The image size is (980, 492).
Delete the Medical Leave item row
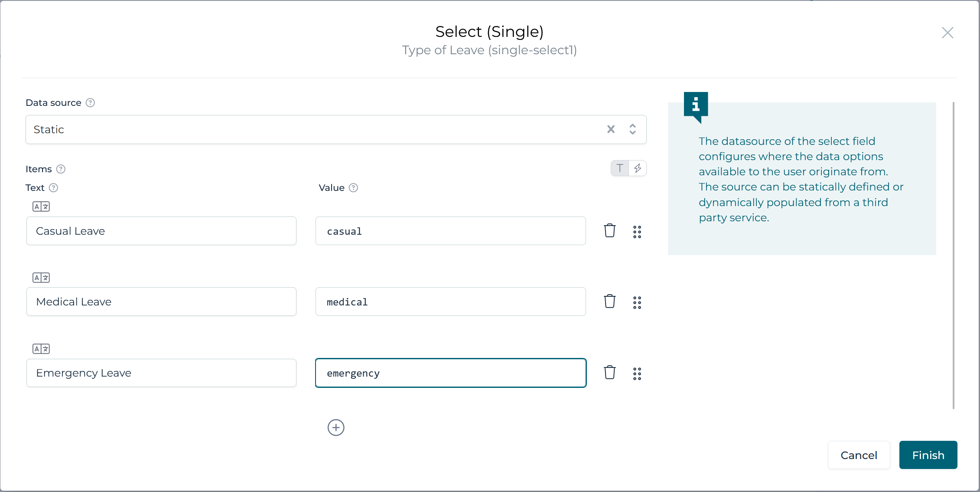pyautogui.click(x=609, y=302)
